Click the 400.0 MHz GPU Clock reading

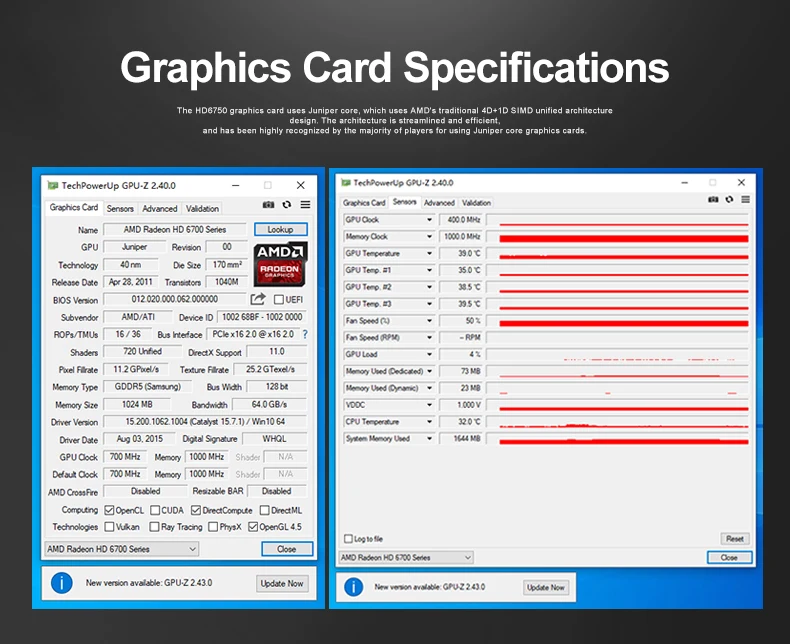(x=460, y=220)
